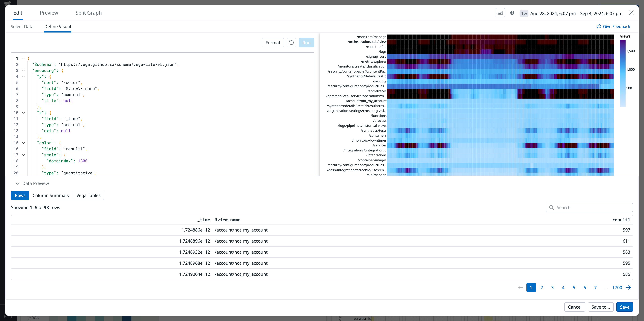Screen dimensions: 644x321
Task: Click the previous page arrow icon
Action: coord(520,287)
